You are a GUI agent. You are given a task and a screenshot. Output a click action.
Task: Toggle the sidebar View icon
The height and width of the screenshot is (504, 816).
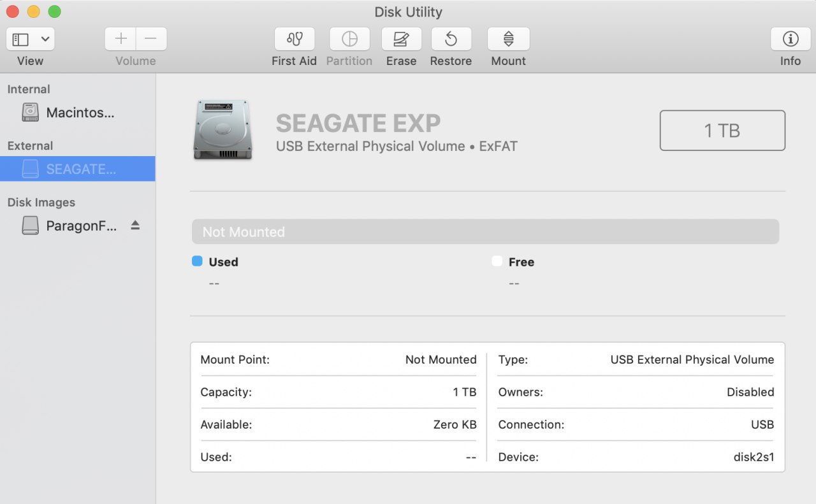[21, 40]
